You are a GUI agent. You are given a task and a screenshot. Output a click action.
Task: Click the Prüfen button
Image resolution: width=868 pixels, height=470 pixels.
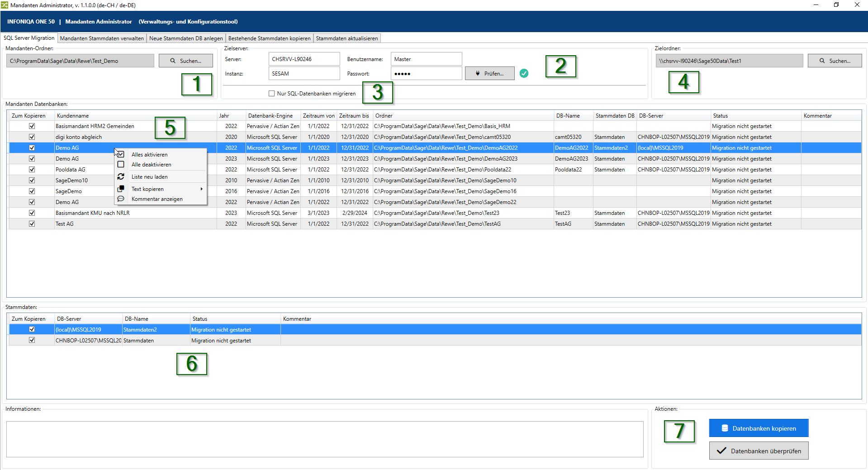(x=489, y=73)
